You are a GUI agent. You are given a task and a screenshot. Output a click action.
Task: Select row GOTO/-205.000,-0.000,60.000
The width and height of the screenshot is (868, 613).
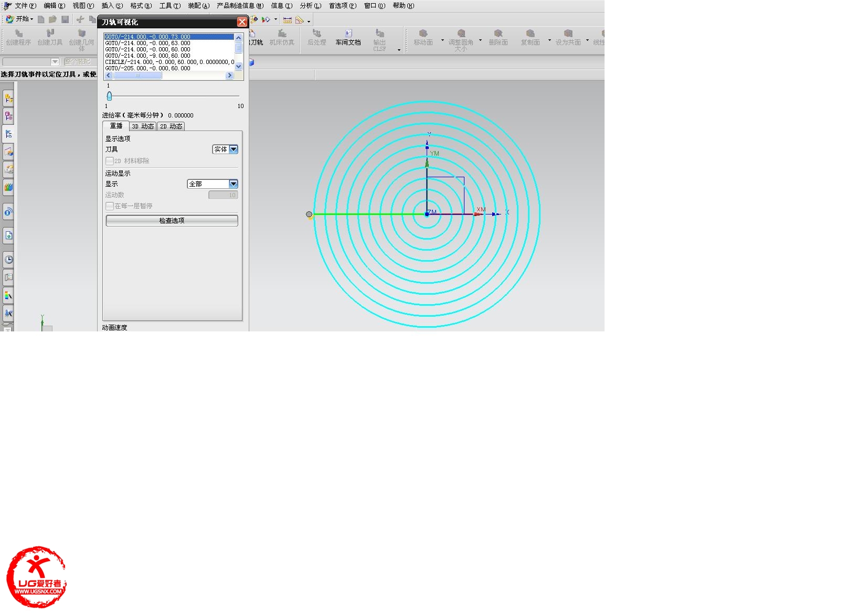[x=169, y=68]
